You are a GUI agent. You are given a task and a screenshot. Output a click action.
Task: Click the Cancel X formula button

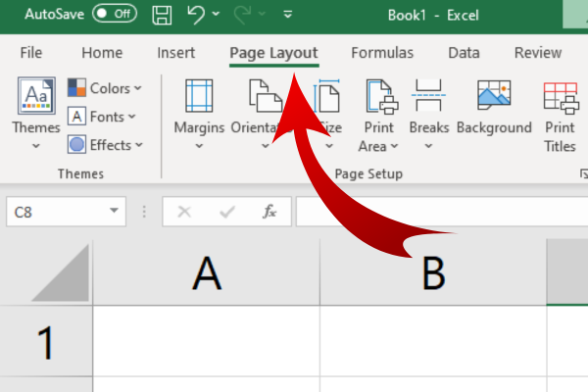point(184,212)
